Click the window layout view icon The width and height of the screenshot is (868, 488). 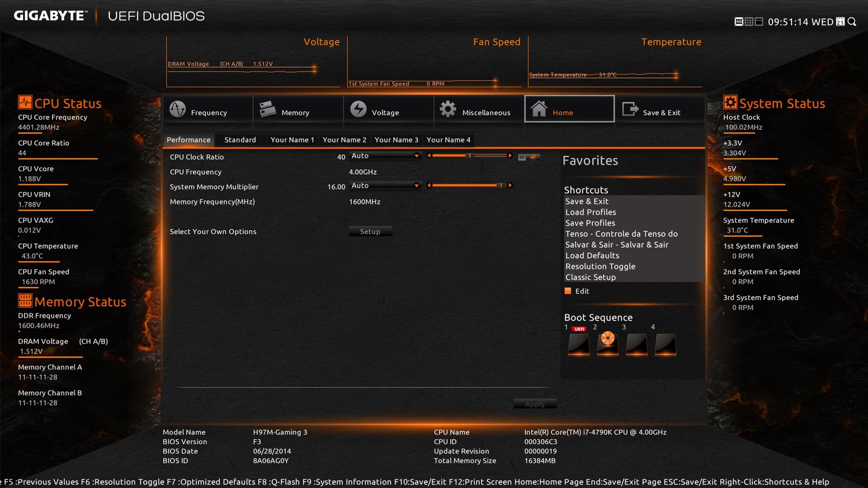pos(759,22)
